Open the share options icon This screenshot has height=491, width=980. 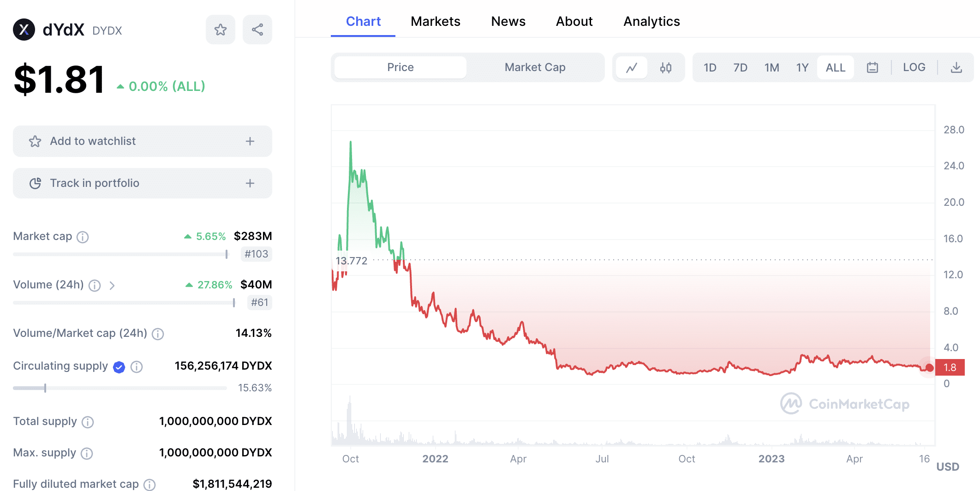(257, 30)
